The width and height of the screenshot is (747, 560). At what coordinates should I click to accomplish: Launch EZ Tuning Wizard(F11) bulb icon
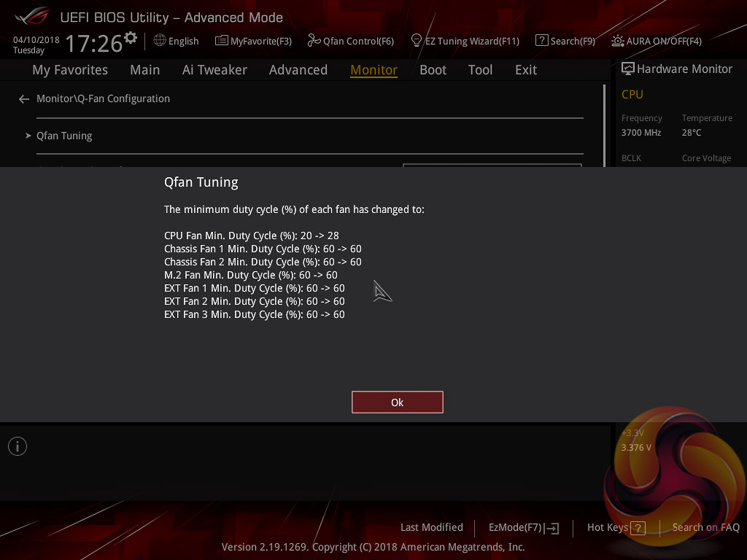coord(417,41)
